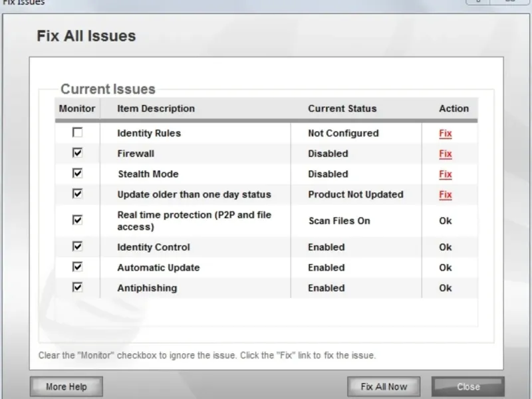The image size is (532, 399).
Task: Fix the Product Not Updated issue
Action: pos(445,195)
